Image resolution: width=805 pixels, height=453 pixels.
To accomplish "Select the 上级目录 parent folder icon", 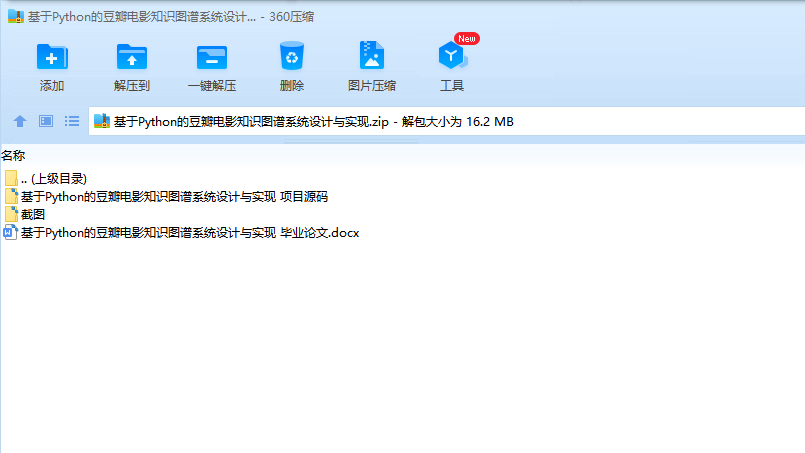I will (11, 178).
